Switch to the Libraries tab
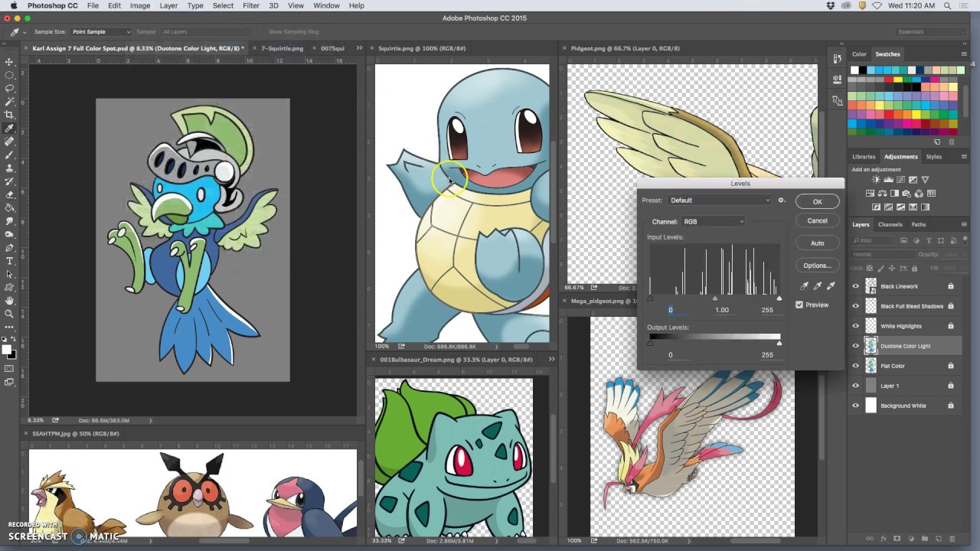Image resolution: width=980 pixels, height=551 pixels. (864, 157)
